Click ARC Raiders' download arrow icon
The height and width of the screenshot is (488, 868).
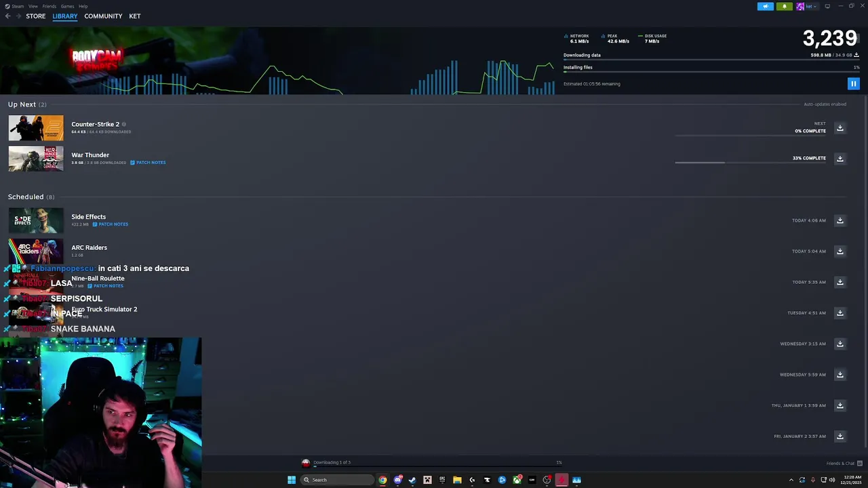click(840, 251)
